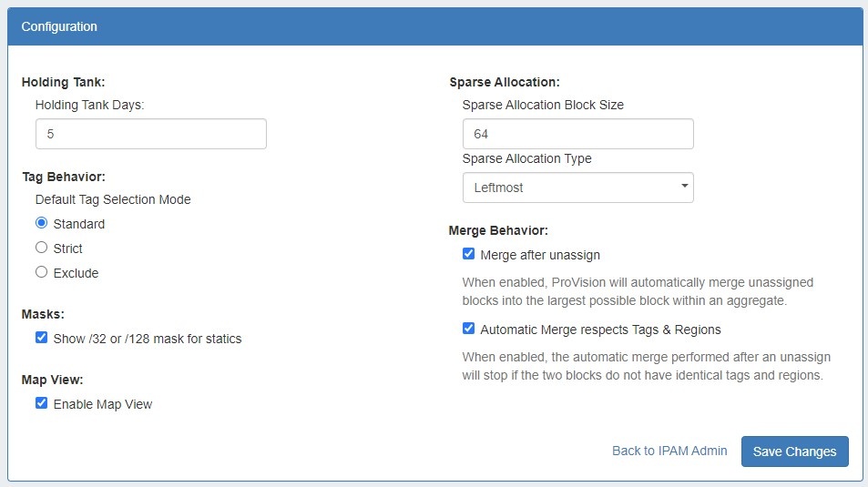Click into the Holding Tank Days field

(x=150, y=134)
